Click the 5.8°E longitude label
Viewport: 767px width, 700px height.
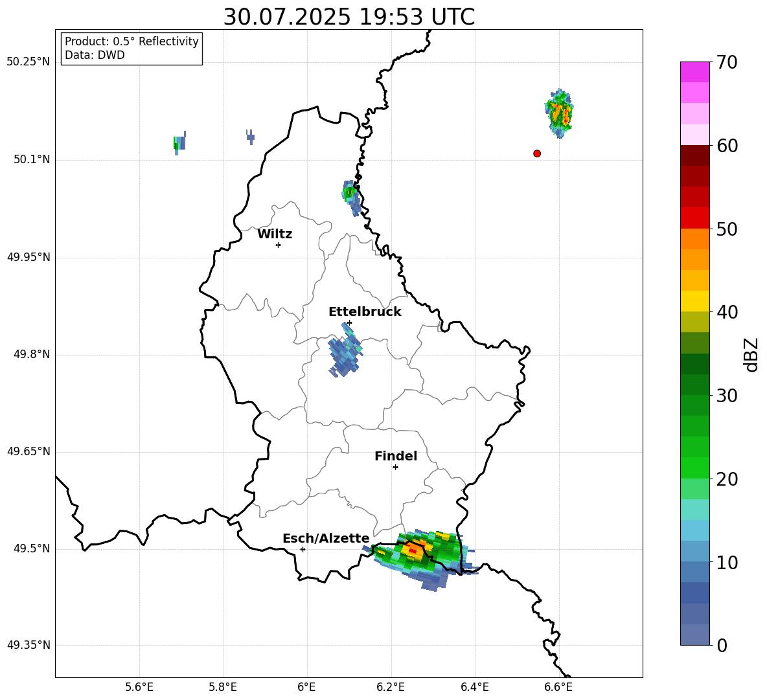pos(223,687)
